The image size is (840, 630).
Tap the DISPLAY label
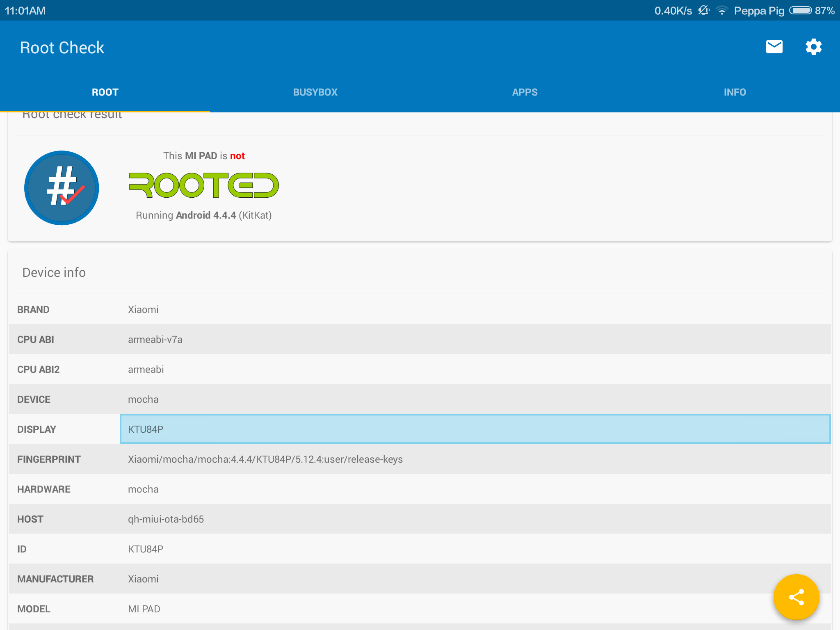pos(37,429)
